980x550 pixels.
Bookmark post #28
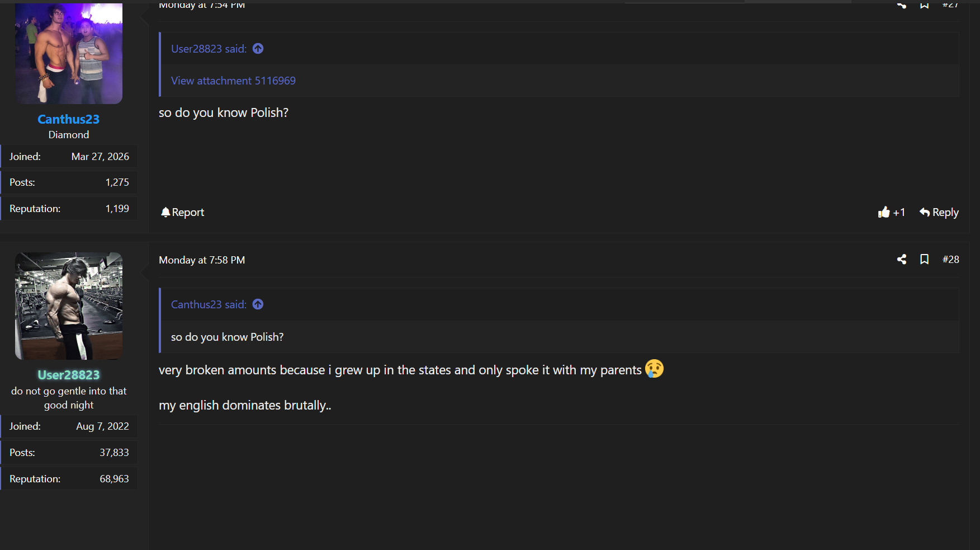924,259
